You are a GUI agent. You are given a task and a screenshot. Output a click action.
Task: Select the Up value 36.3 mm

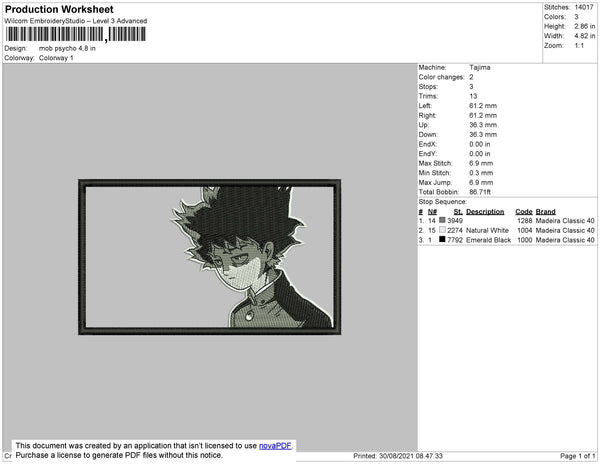(x=483, y=125)
